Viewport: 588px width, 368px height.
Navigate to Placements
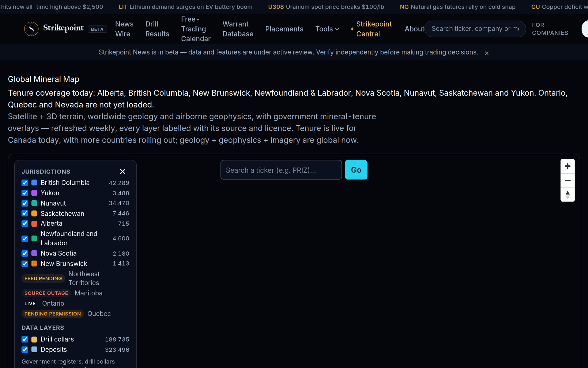(x=284, y=29)
